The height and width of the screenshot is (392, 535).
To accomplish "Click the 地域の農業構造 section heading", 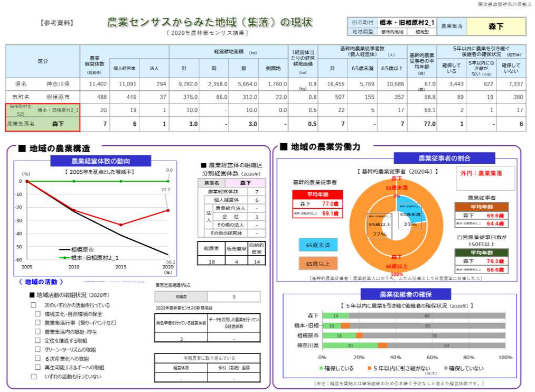I will click(x=54, y=148).
